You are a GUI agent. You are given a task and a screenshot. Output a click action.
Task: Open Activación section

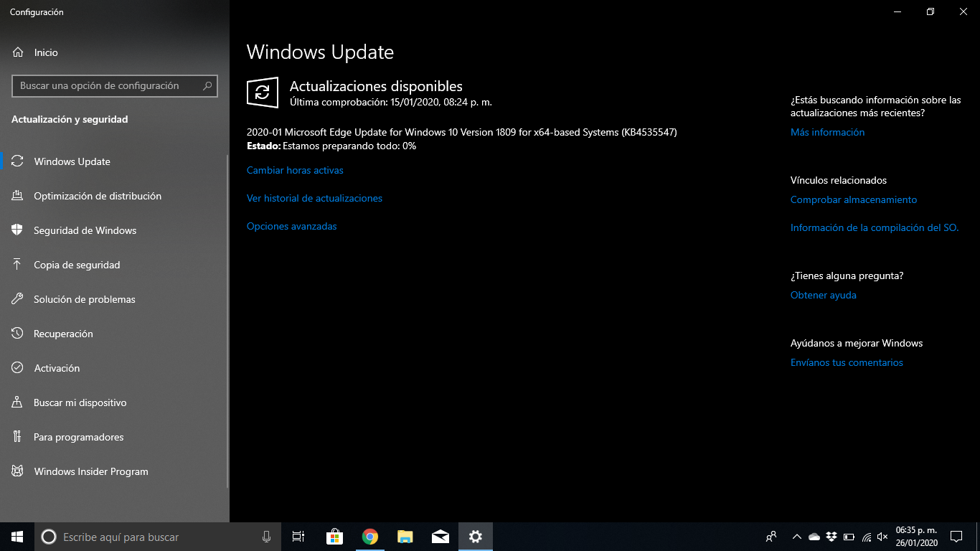coord(115,368)
